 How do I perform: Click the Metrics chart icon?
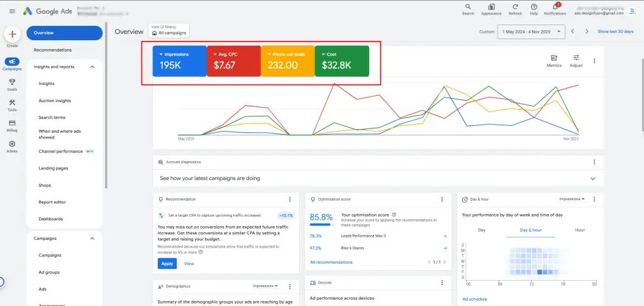click(x=554, y=58)
